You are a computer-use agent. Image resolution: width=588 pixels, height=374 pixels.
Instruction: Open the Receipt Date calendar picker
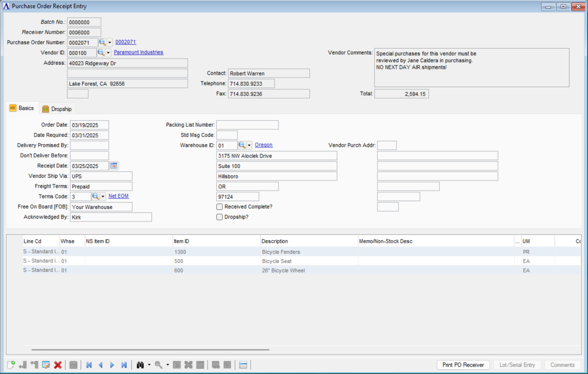pos(114,166)
